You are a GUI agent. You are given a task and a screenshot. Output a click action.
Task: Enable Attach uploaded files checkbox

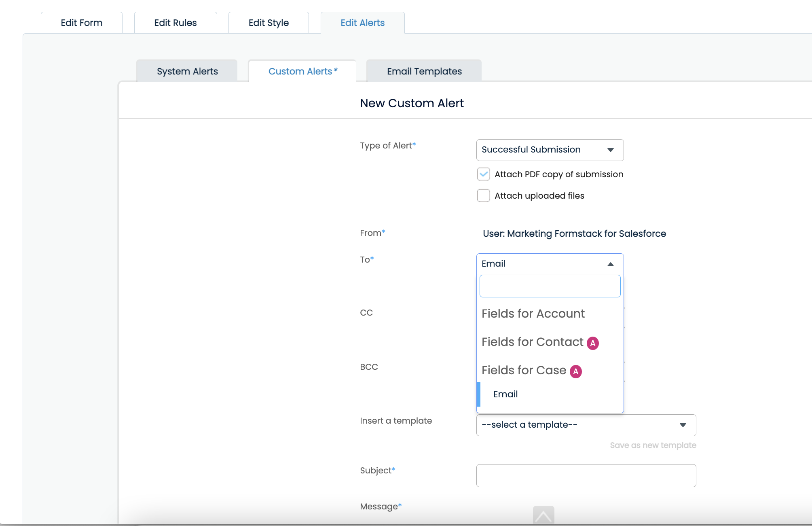[x=483, y=196]
